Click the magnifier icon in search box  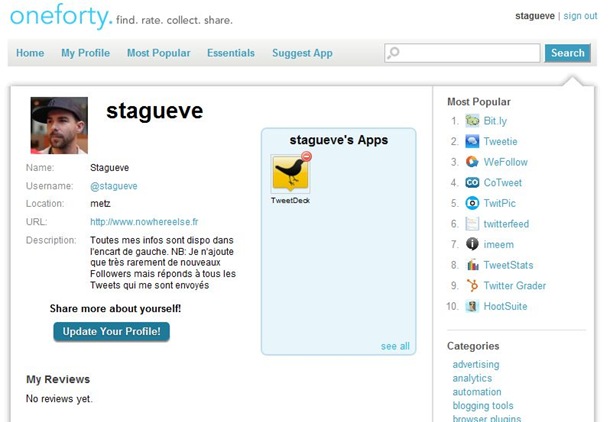pyautogui.click(x=393, y=53)
